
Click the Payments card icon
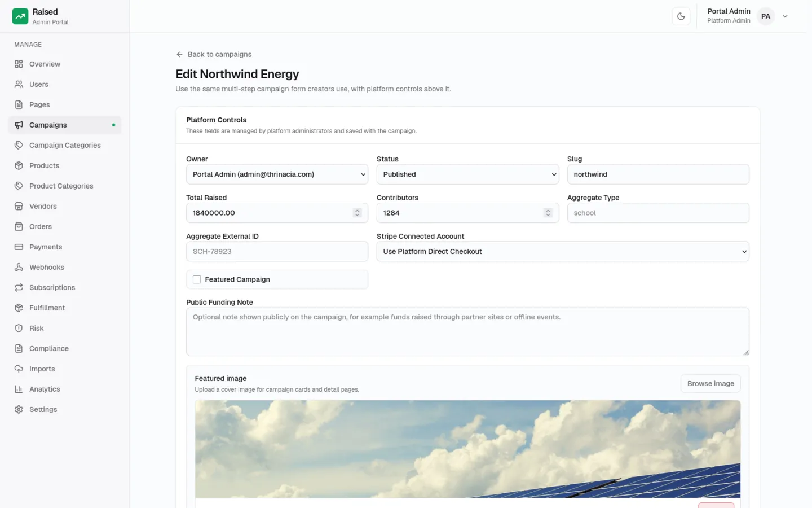tap(19, 247)
